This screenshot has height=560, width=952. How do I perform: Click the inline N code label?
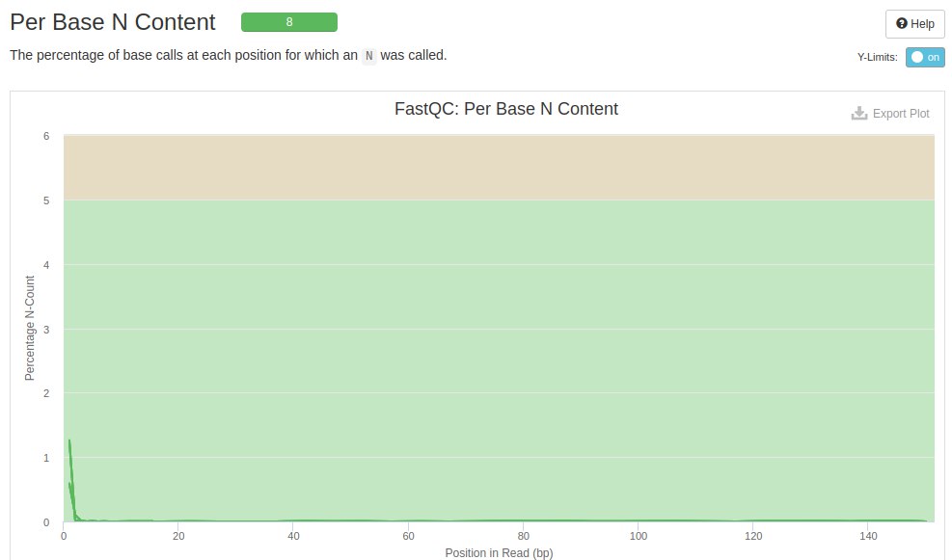[368, 56]
